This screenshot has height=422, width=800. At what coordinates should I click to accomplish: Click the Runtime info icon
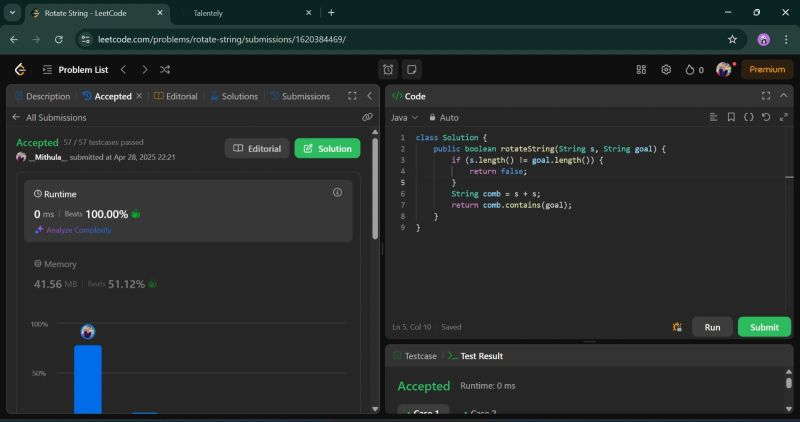[337, 192]
